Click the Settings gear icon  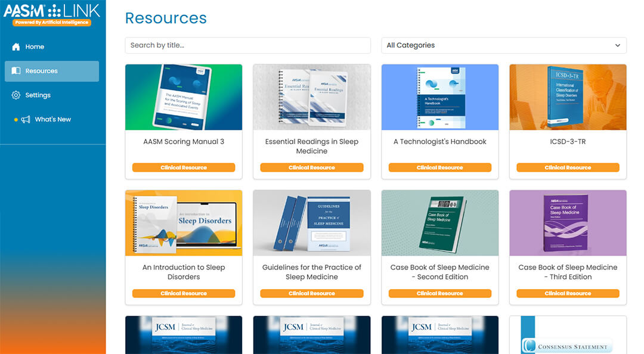pyautogui.click(x=16, y=95)
